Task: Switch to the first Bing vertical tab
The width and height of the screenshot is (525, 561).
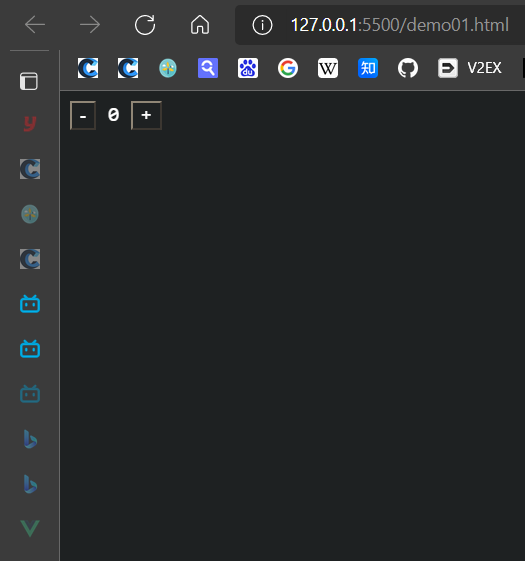Action: tap(30, 439)
